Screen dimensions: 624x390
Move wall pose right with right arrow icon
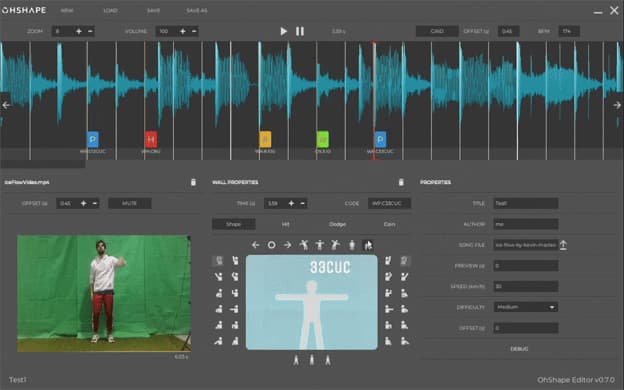[287, 245]
